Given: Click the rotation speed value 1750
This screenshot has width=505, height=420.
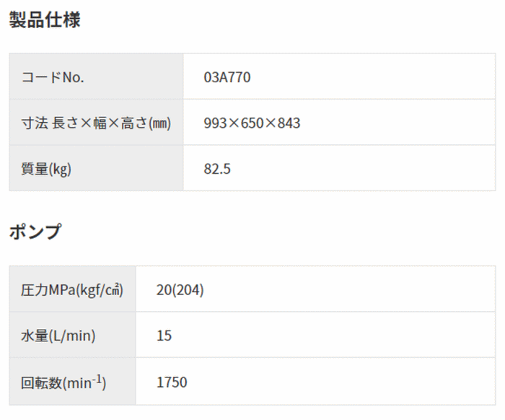Looking at the screenshot, I should [172, 382].
